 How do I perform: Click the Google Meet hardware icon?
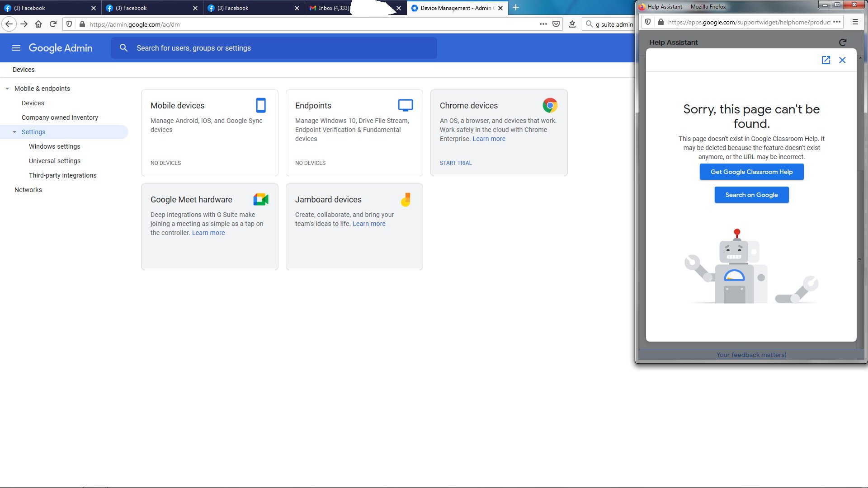click(x=261, y=200)
